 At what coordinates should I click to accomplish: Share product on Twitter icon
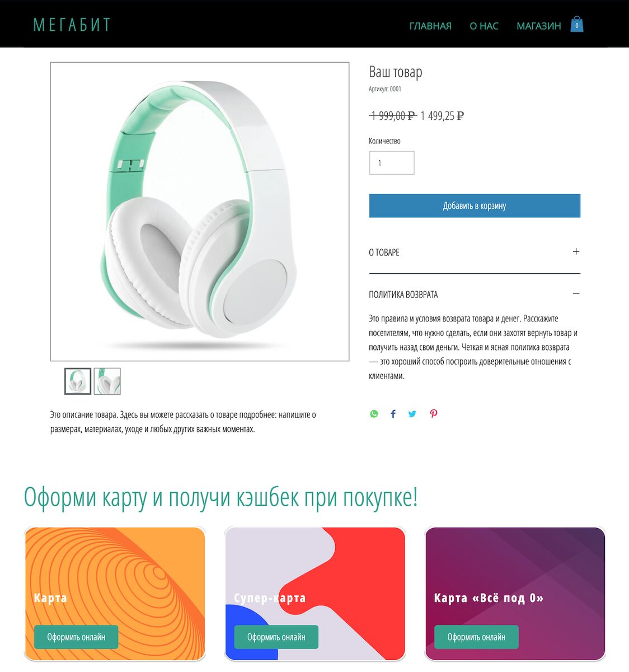(412, 414)
